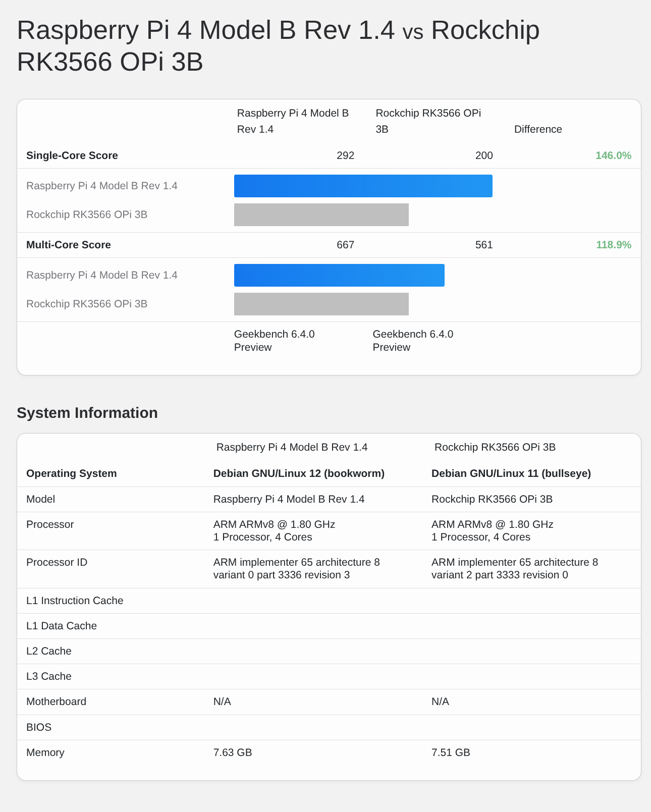Click the Motherboard row label

tap(56, 701)
